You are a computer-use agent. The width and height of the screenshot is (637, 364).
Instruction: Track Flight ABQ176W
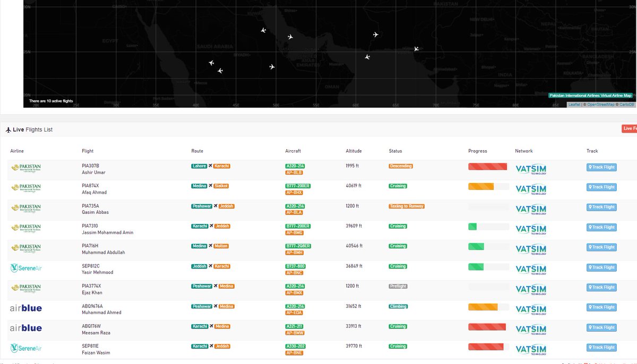point(601,327)
